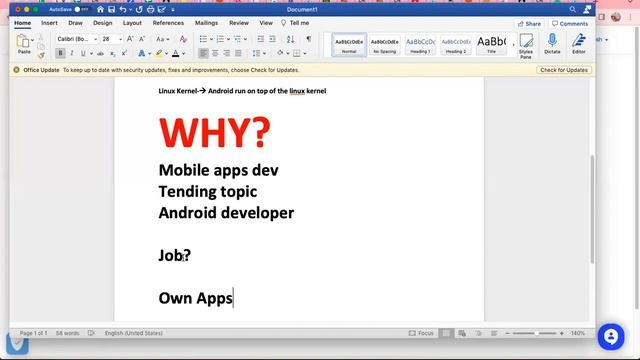This screenshot has height=360, width=640.
Task: Search the document with magnifier icon
Action: (x=573, y=9)
